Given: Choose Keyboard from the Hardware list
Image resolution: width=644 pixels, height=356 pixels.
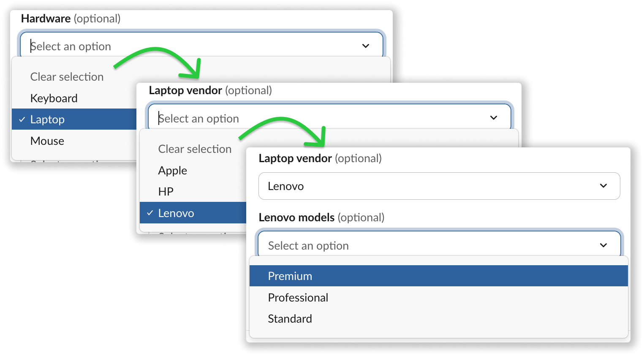Looking at the screenshot, I should coord(74,98).
